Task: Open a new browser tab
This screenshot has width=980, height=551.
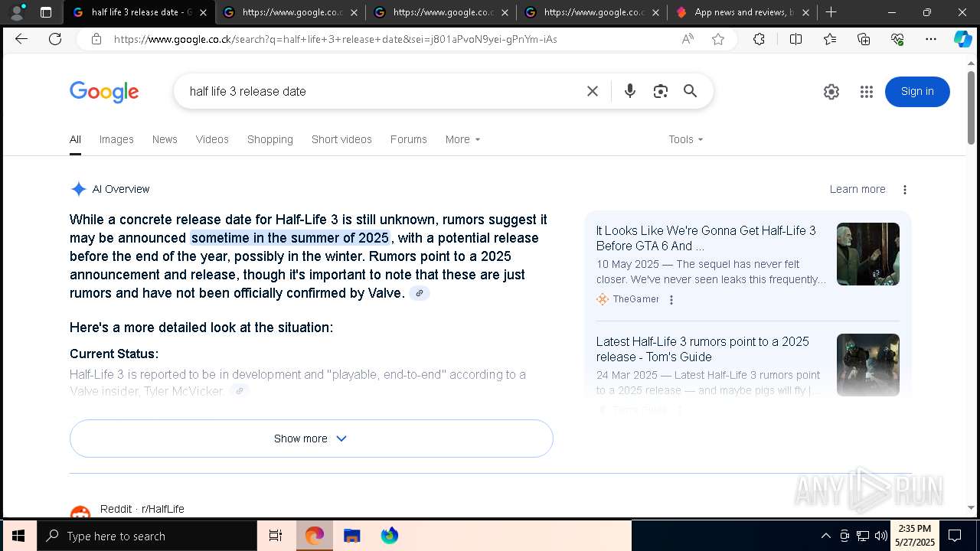Action: 831,12
